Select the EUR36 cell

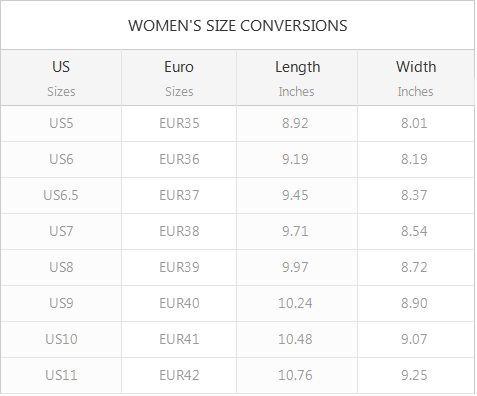click(179, 160)
